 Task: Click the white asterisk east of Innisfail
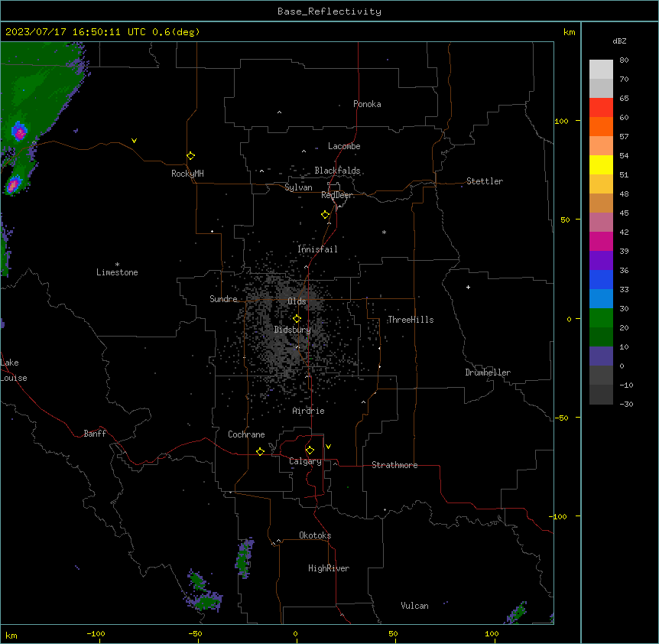click(x=384, y=232)
